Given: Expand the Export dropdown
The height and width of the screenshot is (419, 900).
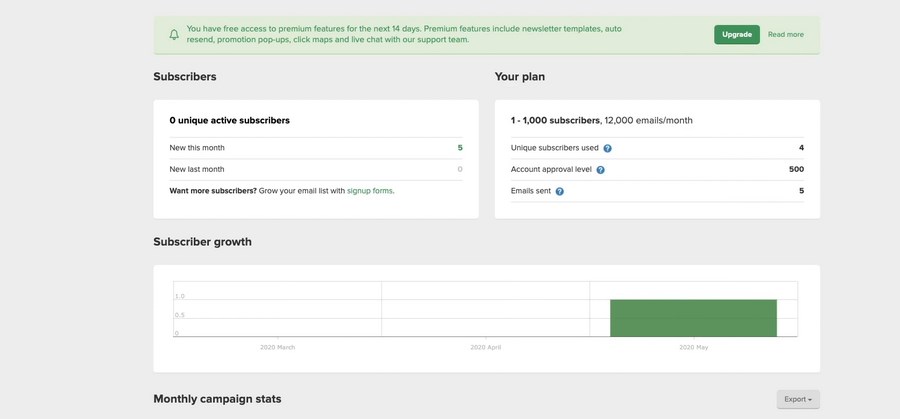Looking at the screenshot, I should (x=797, y=399).
